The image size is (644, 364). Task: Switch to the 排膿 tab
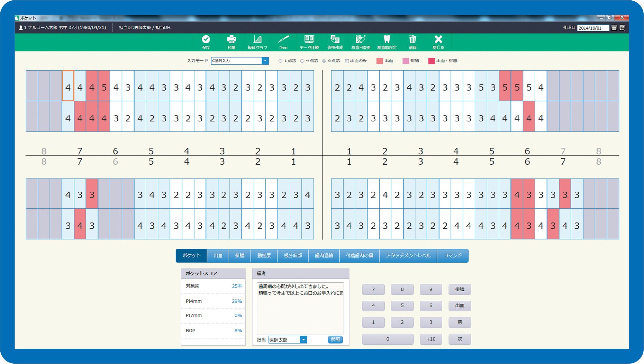240,256
